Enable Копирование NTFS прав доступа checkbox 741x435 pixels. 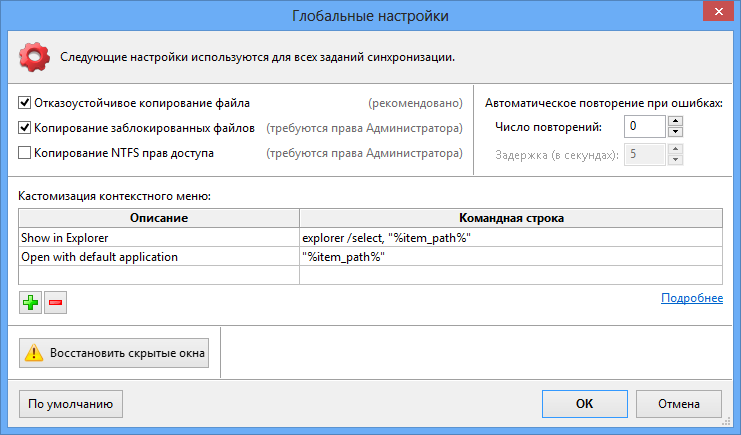pyautogui.click(x=25, y=153)
